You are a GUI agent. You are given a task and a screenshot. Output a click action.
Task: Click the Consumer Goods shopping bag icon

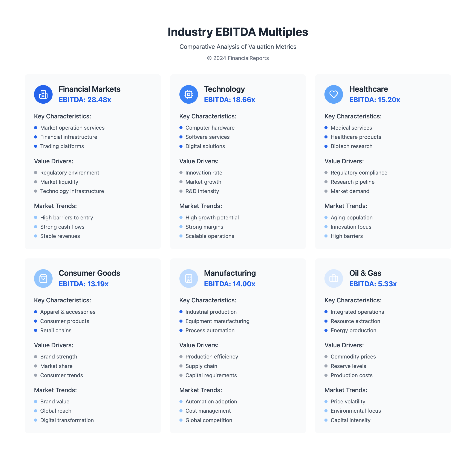click(43, 278)
